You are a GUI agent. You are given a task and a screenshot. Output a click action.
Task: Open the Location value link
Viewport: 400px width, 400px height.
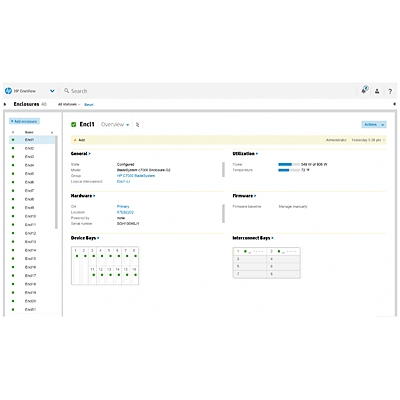pos(125,212)
